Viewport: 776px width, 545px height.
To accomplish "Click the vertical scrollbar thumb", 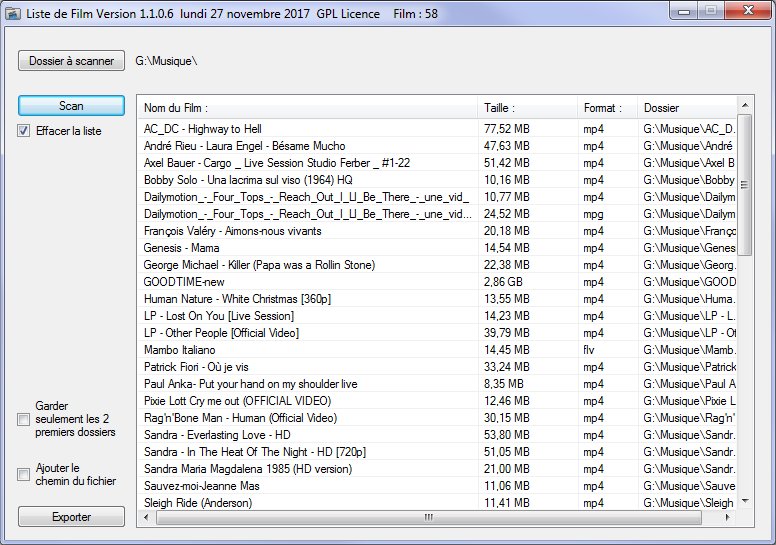I will [x=744, y=185].
